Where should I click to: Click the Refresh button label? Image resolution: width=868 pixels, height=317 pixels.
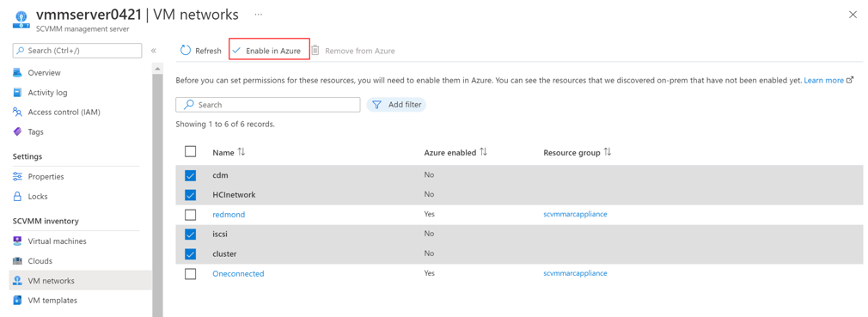tap(208, 51)
